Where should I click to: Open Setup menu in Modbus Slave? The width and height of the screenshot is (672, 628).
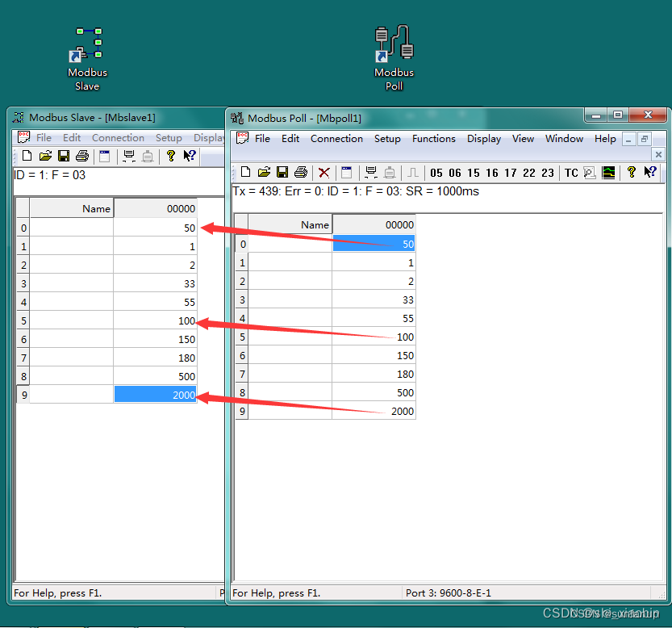point(169,138)
